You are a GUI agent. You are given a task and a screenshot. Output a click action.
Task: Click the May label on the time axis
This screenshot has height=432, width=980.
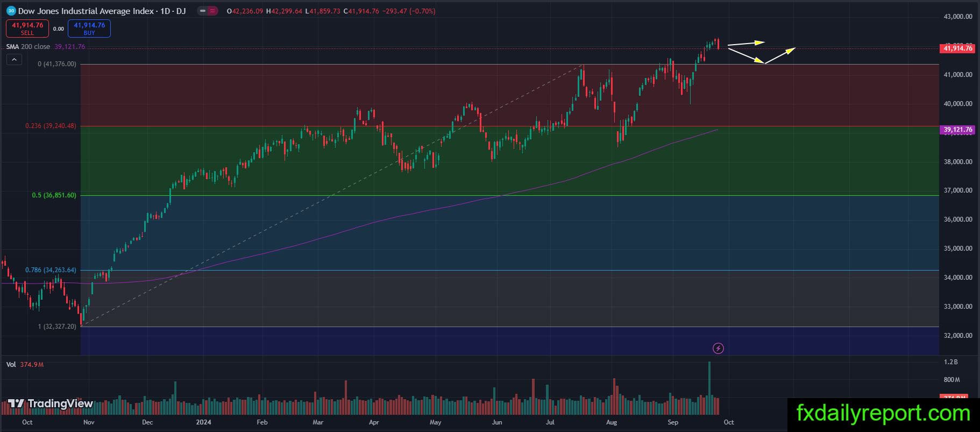(x=435, y=422)
